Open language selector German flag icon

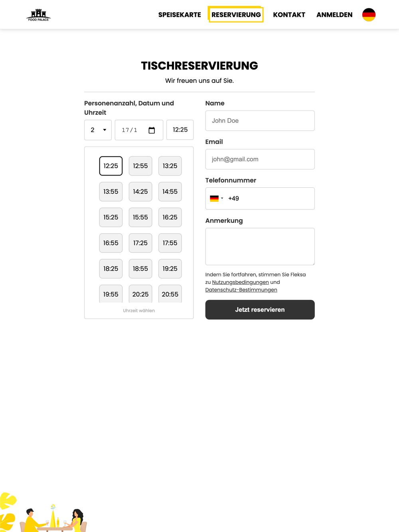(x=369, y=15)
